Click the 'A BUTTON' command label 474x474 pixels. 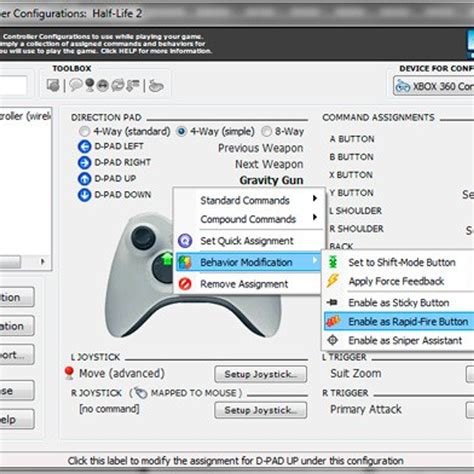click(x=352, y=139)
